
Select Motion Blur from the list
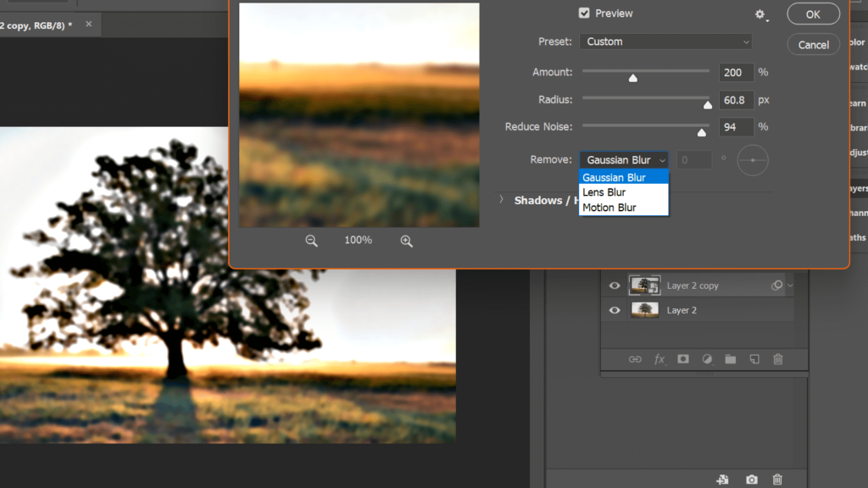coord(624,208)
